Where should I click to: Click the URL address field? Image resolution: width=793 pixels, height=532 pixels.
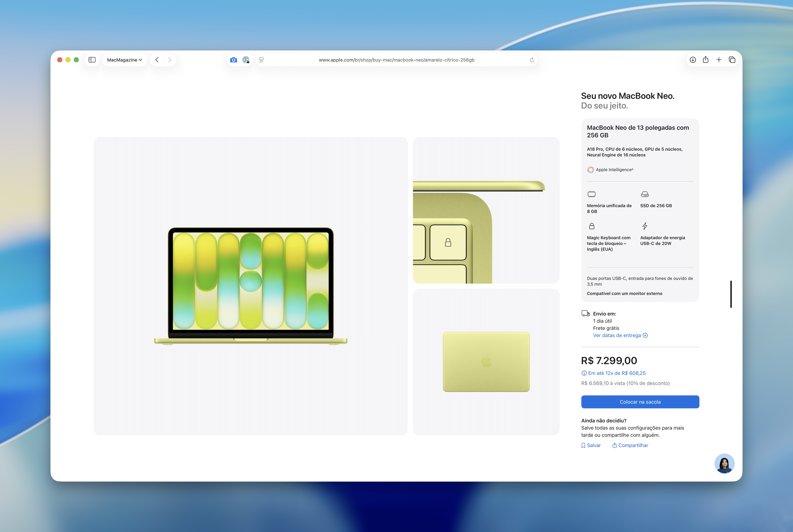pyautogui.click(x=396, y=60)
